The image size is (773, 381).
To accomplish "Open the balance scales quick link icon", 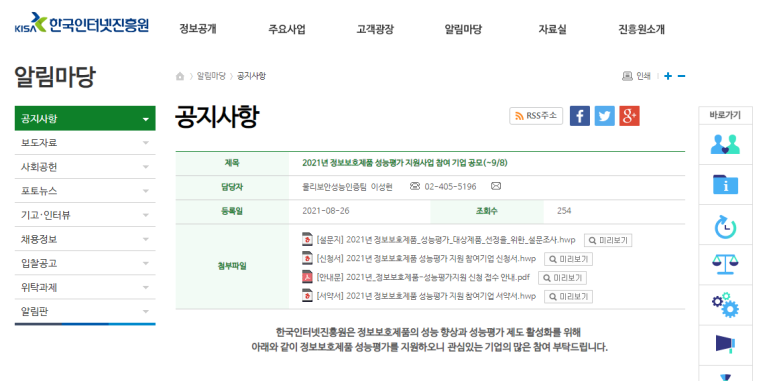I will click(726, 265).
